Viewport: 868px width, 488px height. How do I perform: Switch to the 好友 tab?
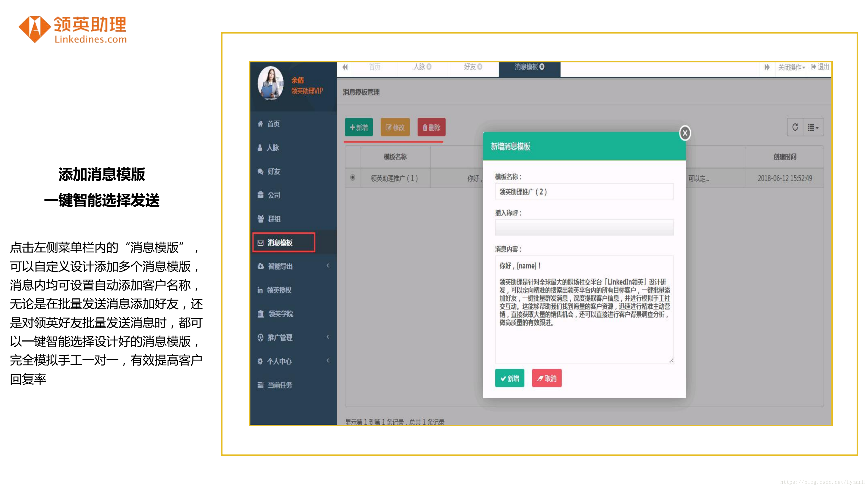pyautogui.click(x=470, y=67)
